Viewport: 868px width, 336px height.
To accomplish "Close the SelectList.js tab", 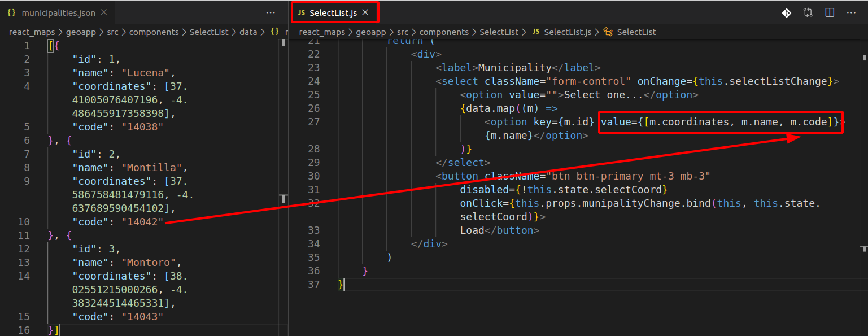I will click(365, 12).
